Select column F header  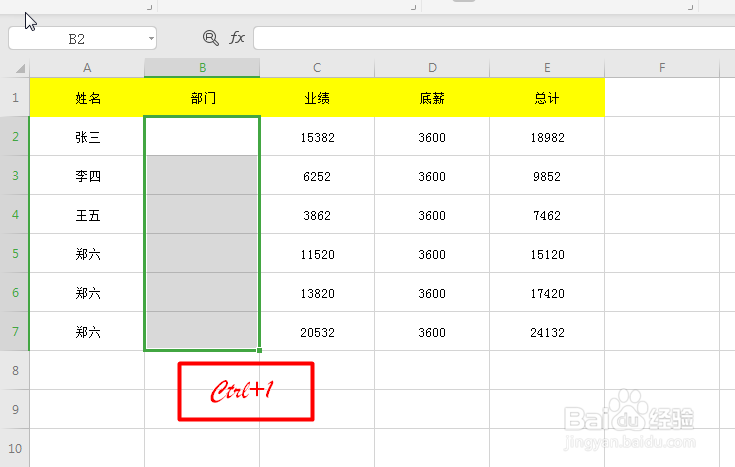point(662,68)
